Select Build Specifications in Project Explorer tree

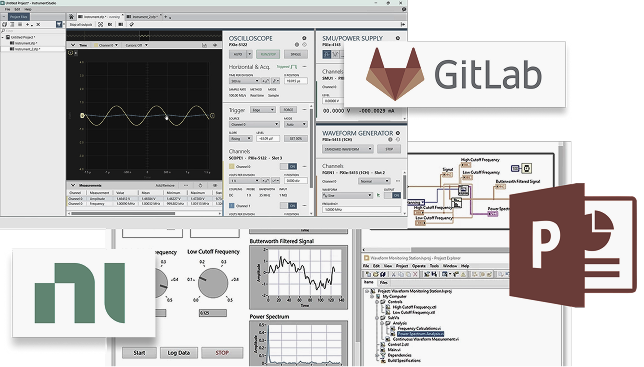click(x=404, y=360)
